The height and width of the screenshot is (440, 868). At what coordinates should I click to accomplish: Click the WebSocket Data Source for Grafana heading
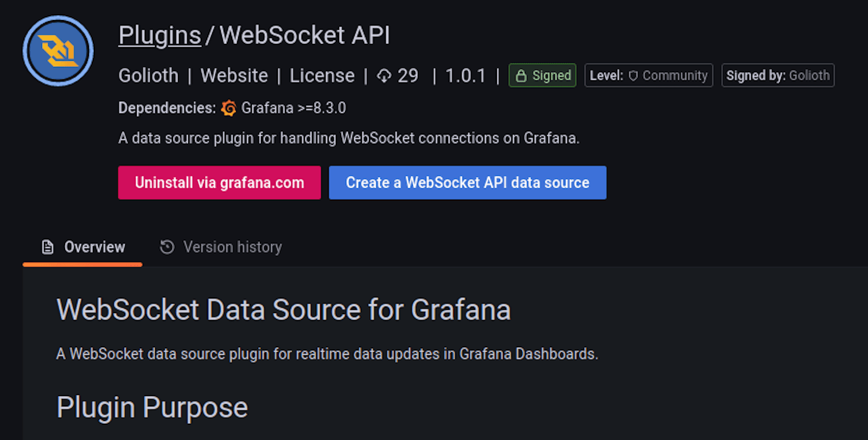tap(283, 310)
